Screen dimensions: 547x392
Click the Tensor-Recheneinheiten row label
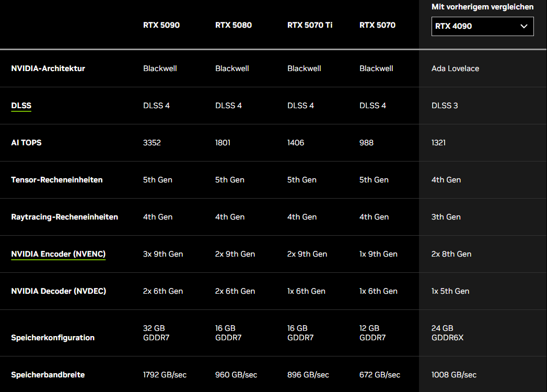[57, 180]
